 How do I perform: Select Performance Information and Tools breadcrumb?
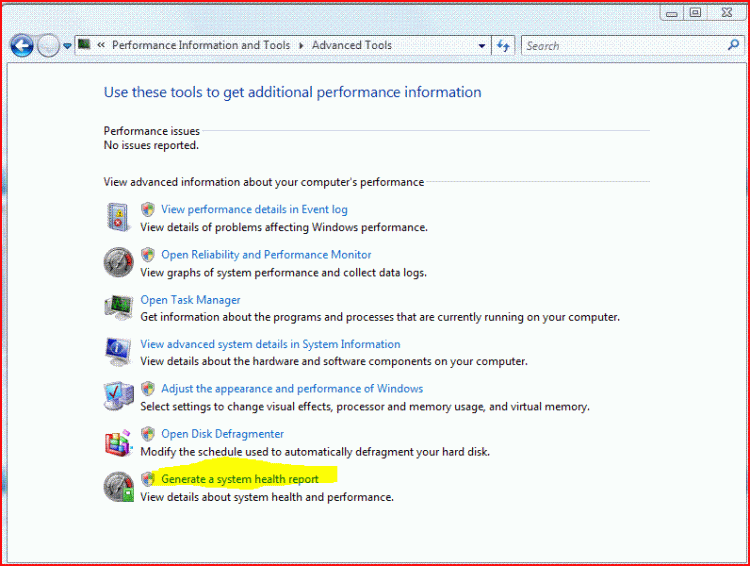[201, 45]
